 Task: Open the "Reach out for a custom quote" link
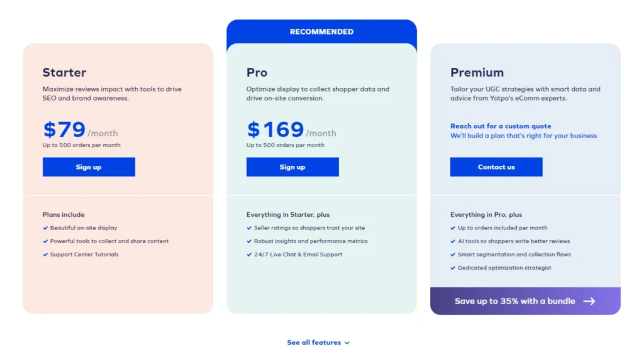click(500, 126)
